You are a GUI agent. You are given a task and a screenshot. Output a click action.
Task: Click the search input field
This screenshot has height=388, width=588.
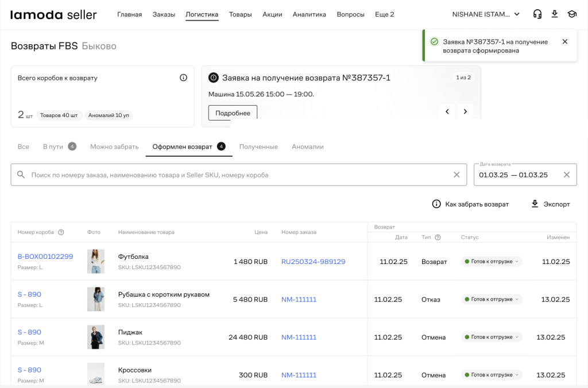click(239, 174)
